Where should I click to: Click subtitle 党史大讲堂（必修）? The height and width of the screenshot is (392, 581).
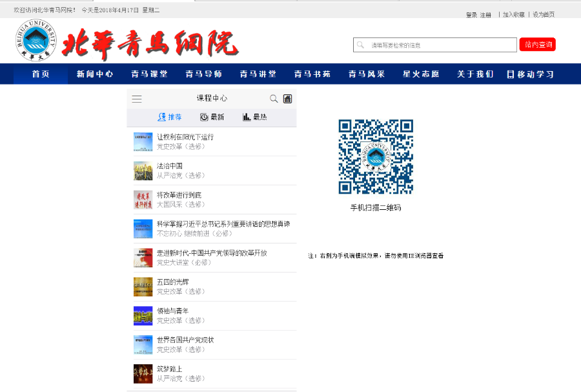click(x=184, y=263)
